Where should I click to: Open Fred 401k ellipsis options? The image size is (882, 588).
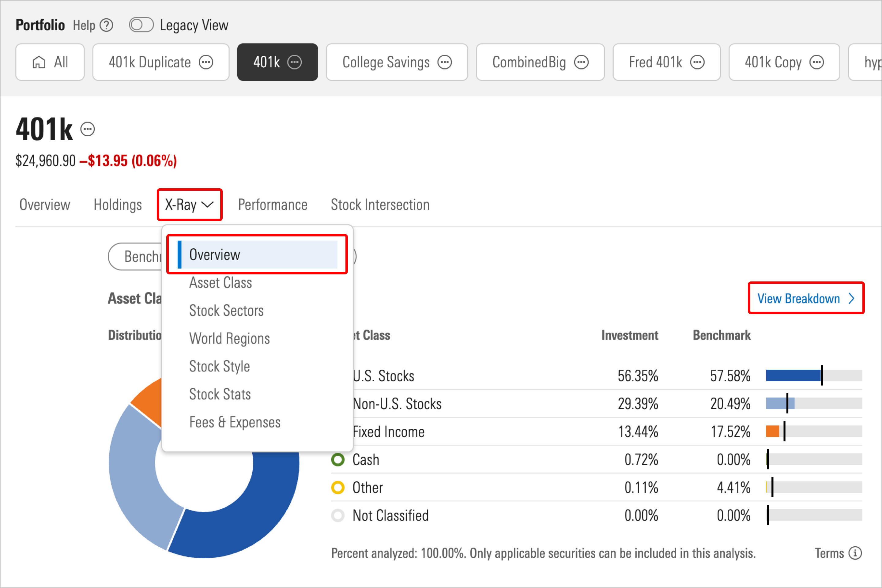tap(697, 62)
